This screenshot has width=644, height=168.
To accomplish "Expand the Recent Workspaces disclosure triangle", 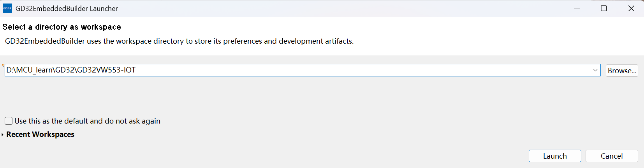I will [3, 134].
